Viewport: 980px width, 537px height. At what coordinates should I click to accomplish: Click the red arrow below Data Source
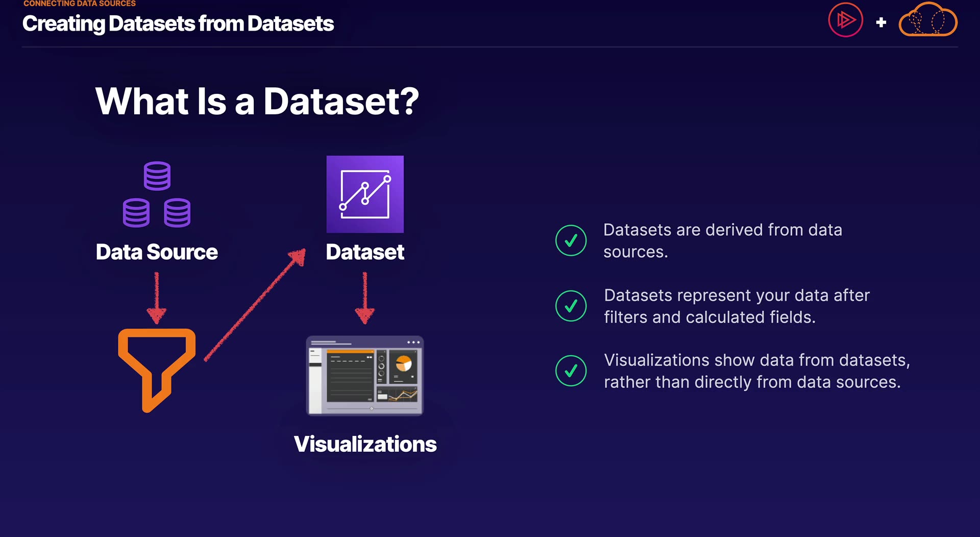[x=157, y=298]
